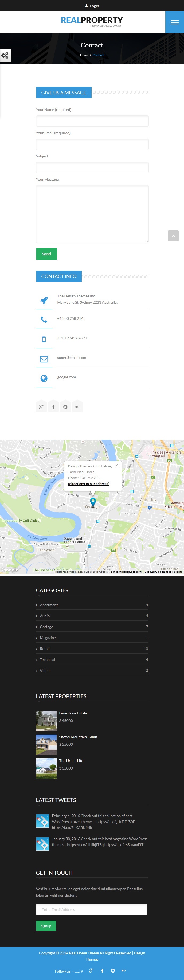
Task: Click the Login link
Action: tap(94, 6)
